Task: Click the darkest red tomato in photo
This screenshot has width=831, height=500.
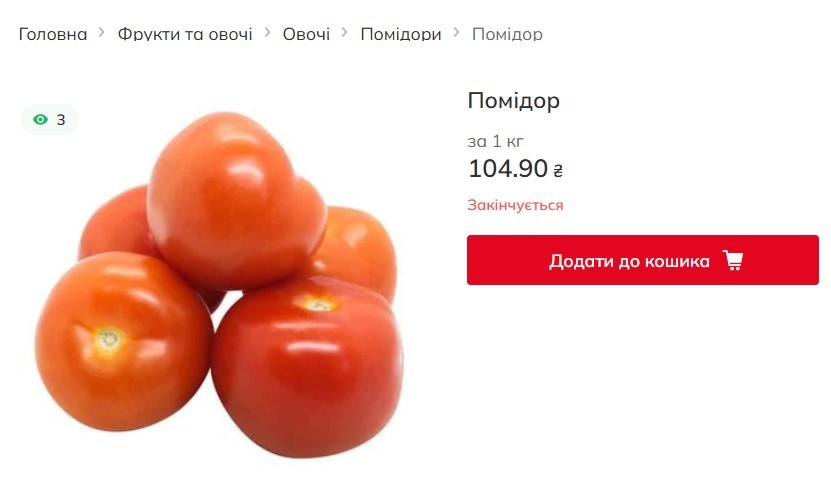Action: coord(307,366)
